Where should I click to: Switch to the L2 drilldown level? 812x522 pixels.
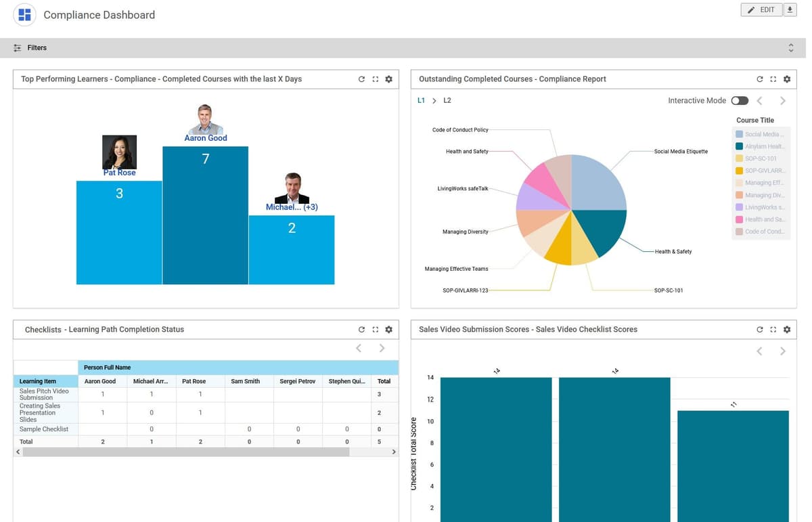[447, 100]
